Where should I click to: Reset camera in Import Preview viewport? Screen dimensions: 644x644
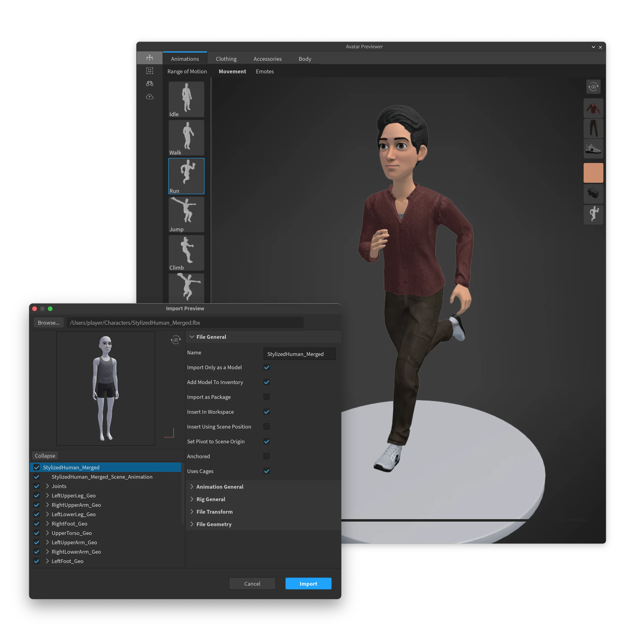pyautogui.click(x=176, y=340)
